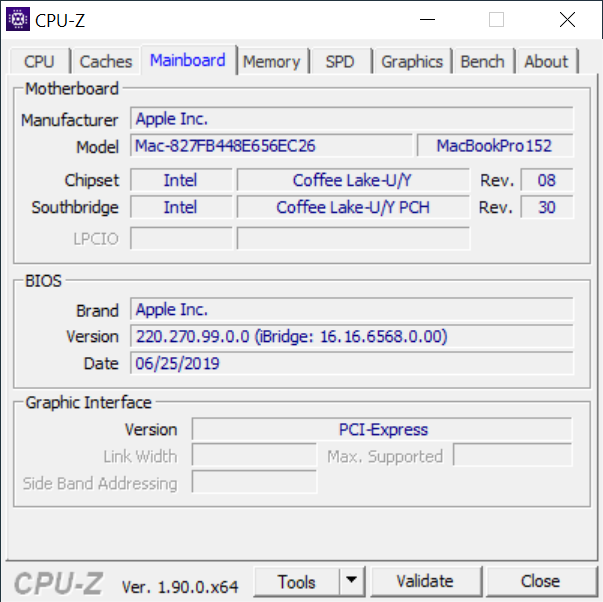
Task: Open the Bench tab
Action: click(483, 62)
